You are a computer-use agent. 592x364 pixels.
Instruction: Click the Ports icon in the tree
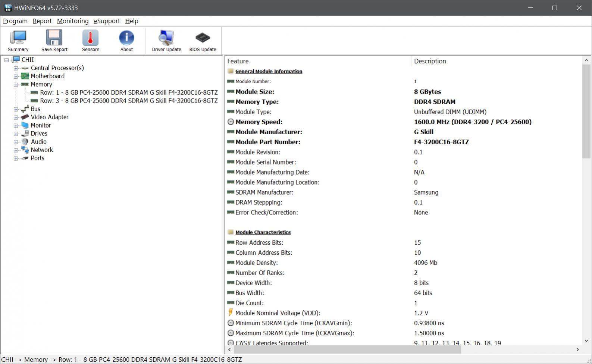[x=25, y=158]
